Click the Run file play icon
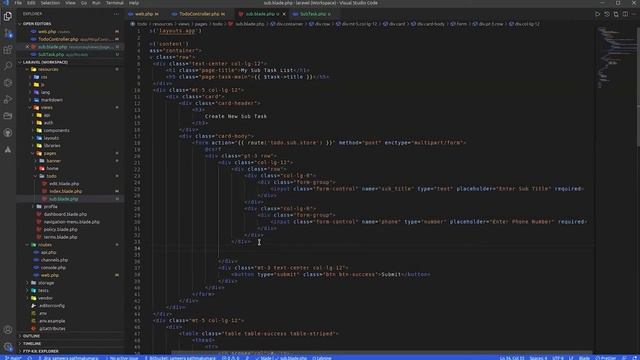Viewport: 640px width, 360px height. [598, 14]
